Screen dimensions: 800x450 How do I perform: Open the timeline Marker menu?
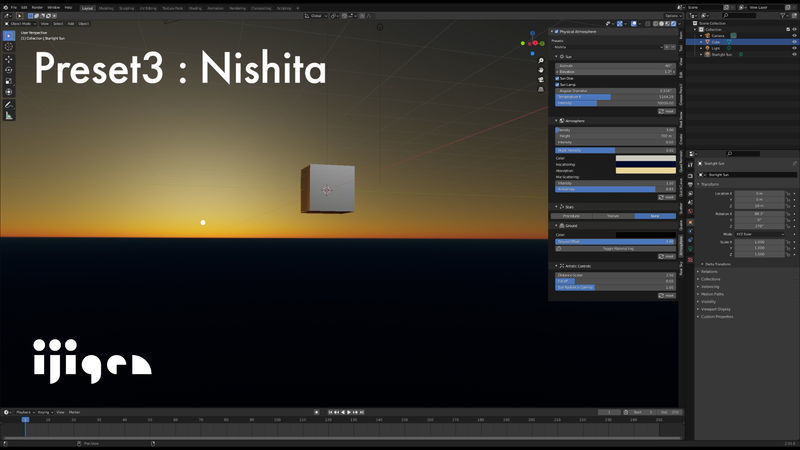tap(74, 412)
